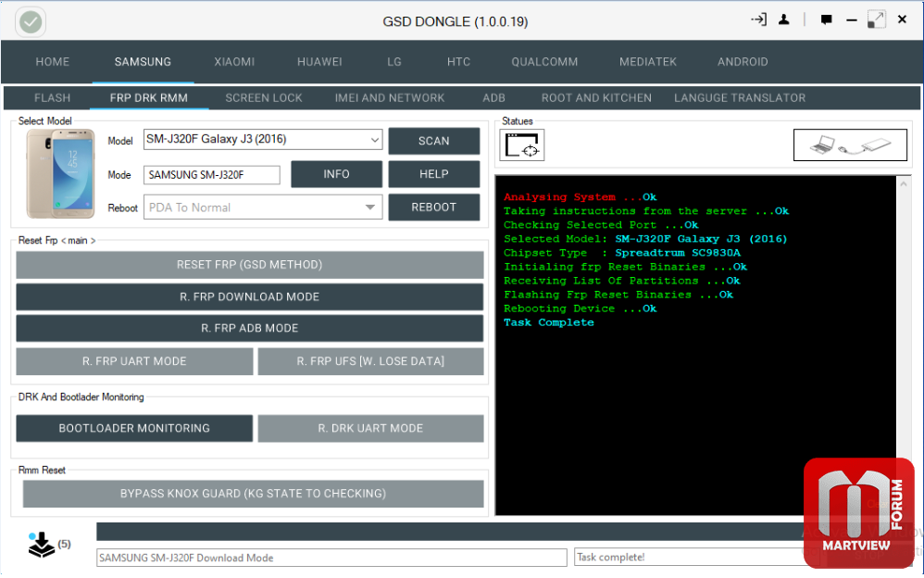Click the INFO button

click(x=336, y=174)
